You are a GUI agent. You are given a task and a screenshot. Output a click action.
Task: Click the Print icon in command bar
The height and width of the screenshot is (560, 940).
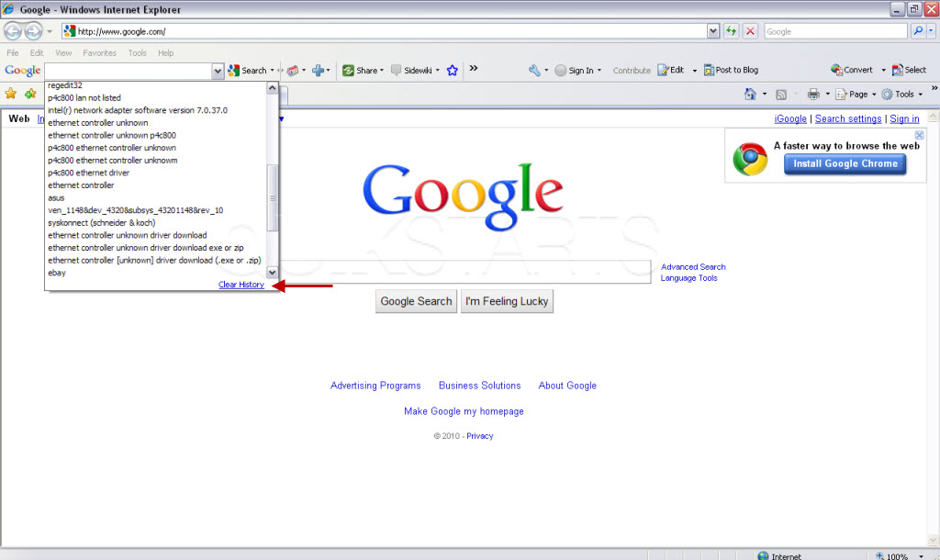coord(813,95)
